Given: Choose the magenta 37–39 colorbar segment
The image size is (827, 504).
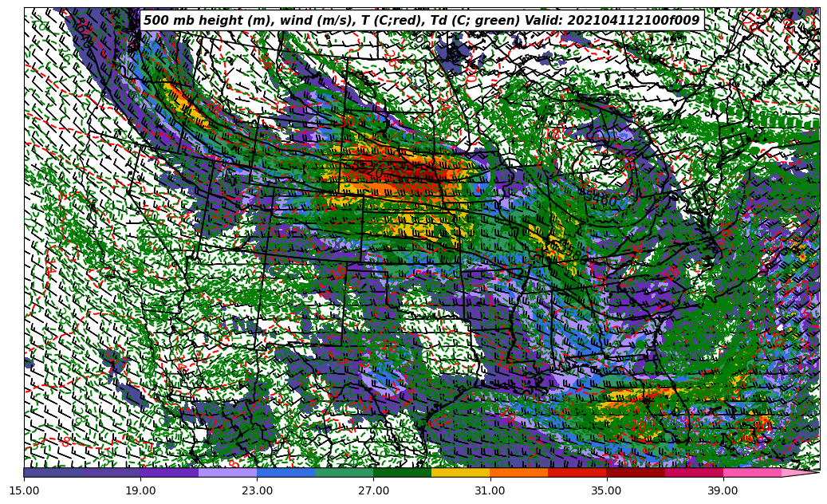Looking at the screenshot, I should 693,472.
